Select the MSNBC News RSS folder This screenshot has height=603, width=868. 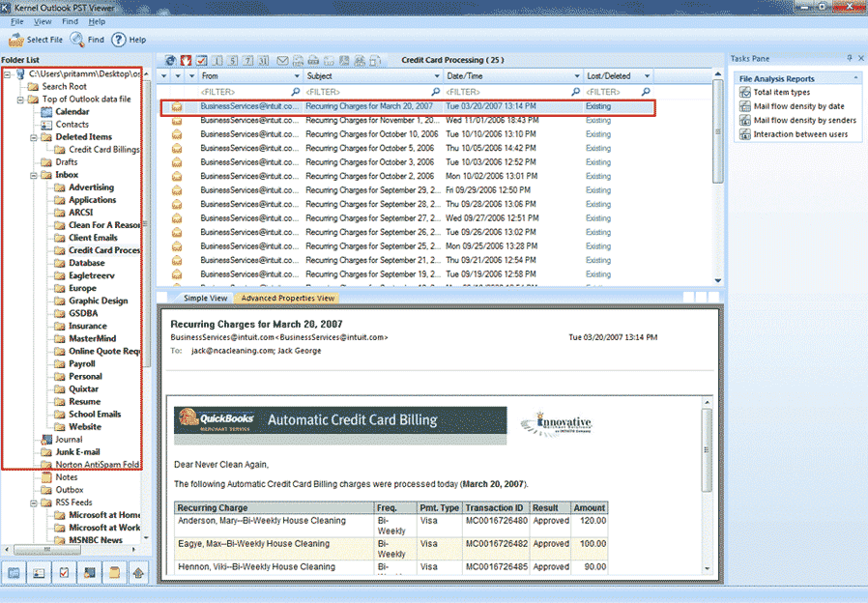tap(96, 540)
